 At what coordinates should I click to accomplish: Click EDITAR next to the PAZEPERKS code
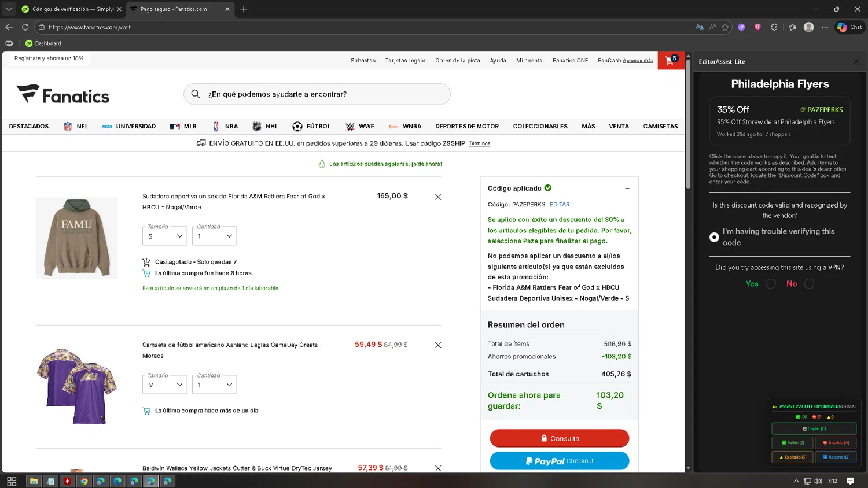tap(560, 205)
